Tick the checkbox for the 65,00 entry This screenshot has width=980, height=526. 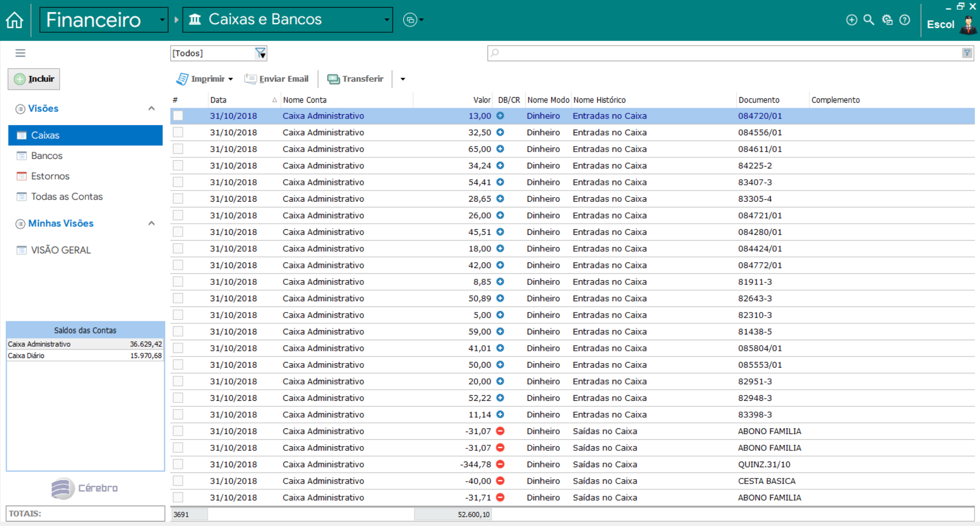[x=178, y=149]
